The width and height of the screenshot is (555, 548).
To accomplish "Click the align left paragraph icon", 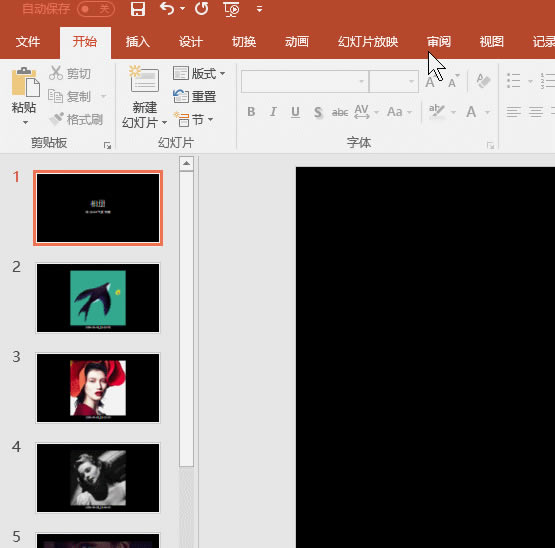I will (x=514, y=112).
